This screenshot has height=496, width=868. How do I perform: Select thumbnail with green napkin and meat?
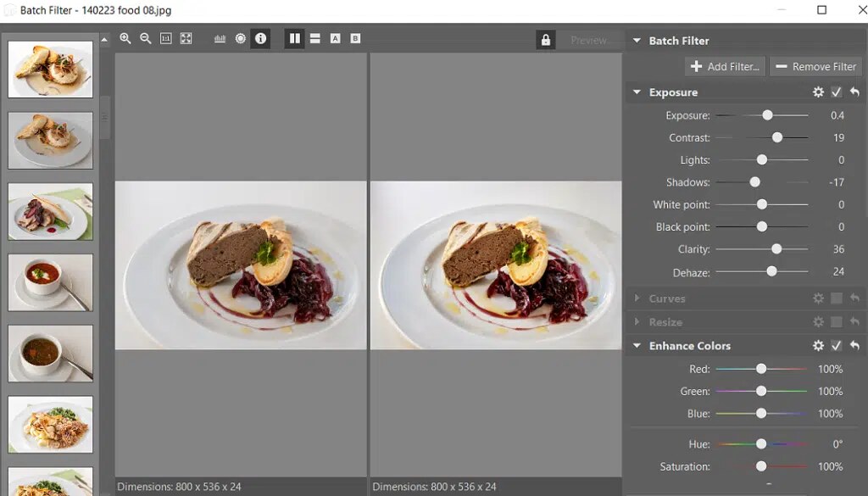click(x=50, y=211)
